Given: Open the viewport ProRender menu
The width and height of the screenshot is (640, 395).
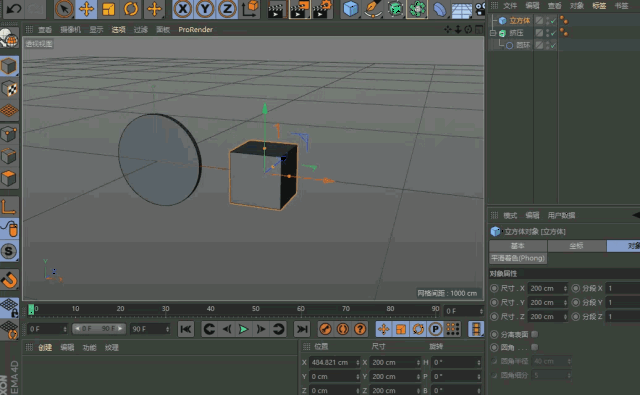Looking at the screenshot, I should click(x=196, y=29).
